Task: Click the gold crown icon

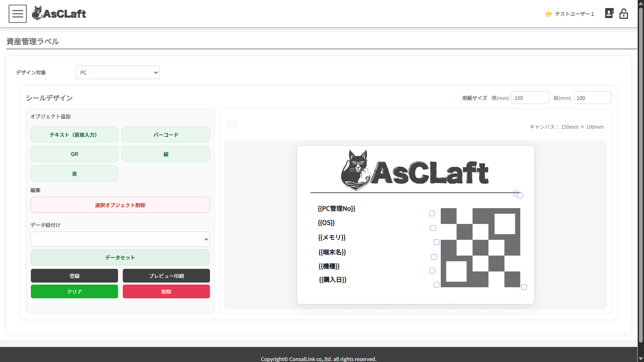Action: (548, 13)
